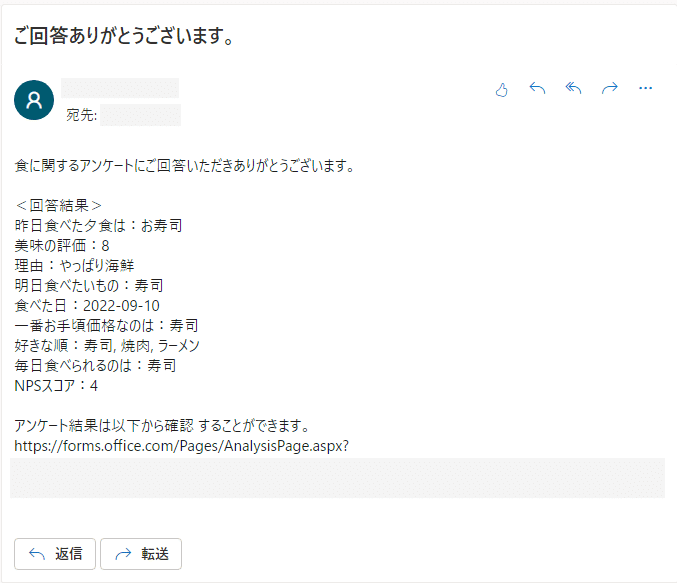Click the sender's profile avatar icon
This screenshot has height=583, width=677.
[x=34, y=100]
